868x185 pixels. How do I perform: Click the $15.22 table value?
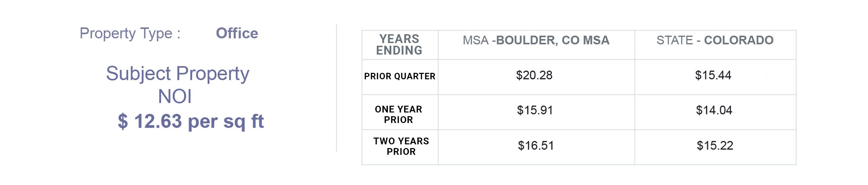pos(715,146)
